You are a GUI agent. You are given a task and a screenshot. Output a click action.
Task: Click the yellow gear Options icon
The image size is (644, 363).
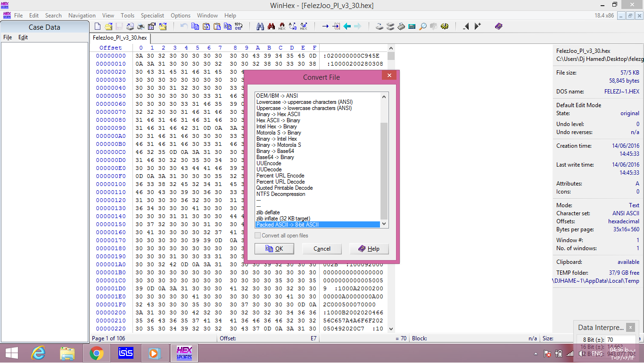445,26
